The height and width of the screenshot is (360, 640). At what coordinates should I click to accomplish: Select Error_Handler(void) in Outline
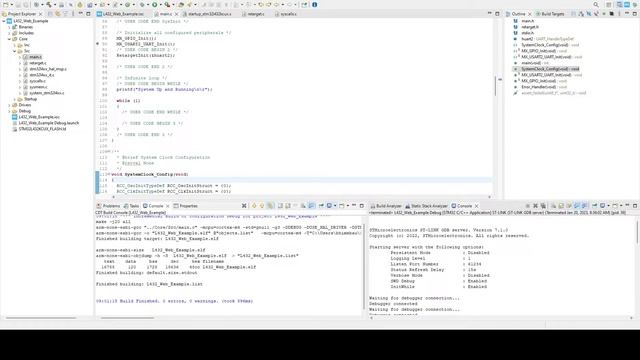click(540, 87)
